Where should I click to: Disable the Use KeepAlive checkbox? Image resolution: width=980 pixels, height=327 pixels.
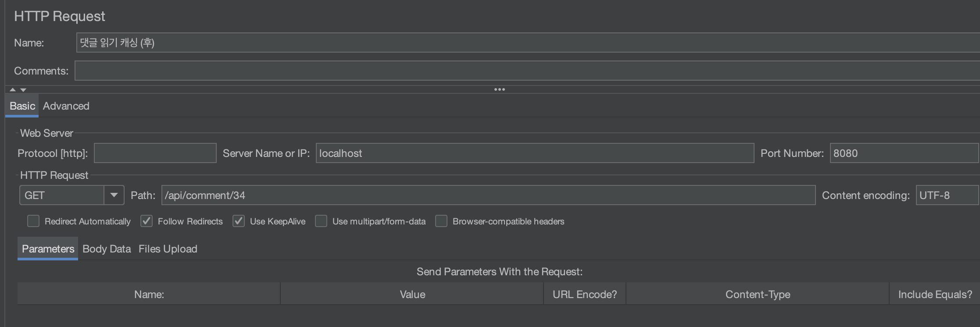click(239, 221)
